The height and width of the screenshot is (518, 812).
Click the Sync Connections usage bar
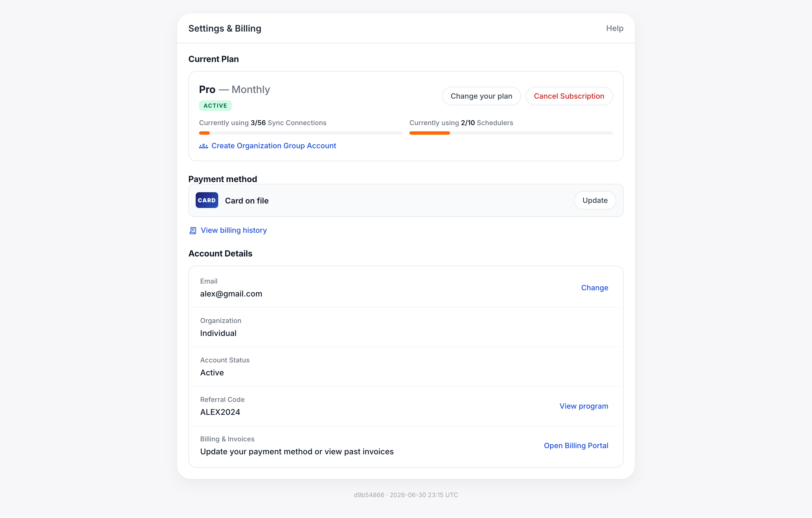click(x=301, y=133)
